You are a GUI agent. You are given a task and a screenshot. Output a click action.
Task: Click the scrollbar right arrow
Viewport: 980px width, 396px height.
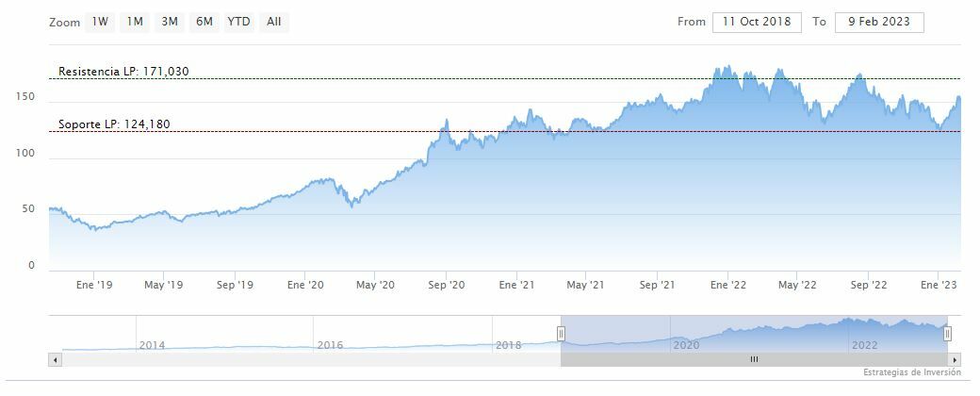tap(955, 359)
